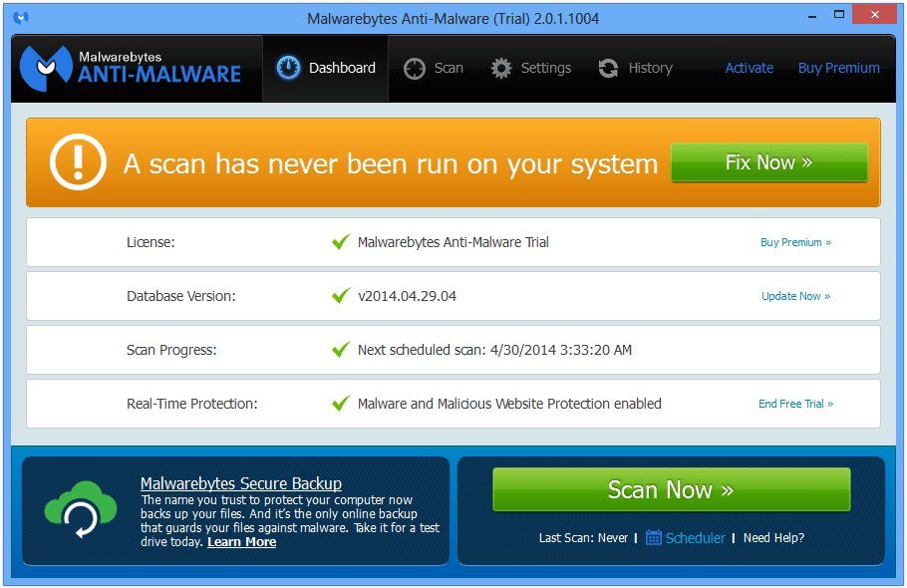Click the 'Real-Time Protection:' row label
907x588 pixels.
[x=192, y=404]
